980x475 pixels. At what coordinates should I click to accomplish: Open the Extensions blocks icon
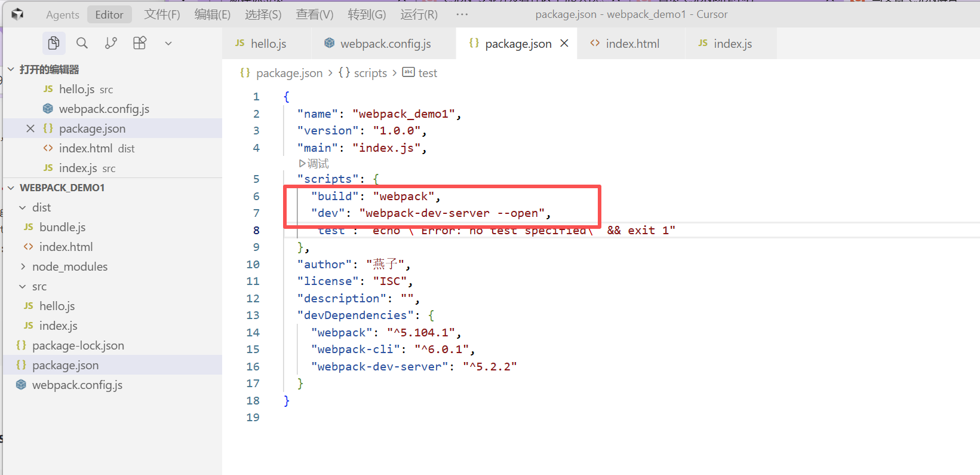click(140, 43)
